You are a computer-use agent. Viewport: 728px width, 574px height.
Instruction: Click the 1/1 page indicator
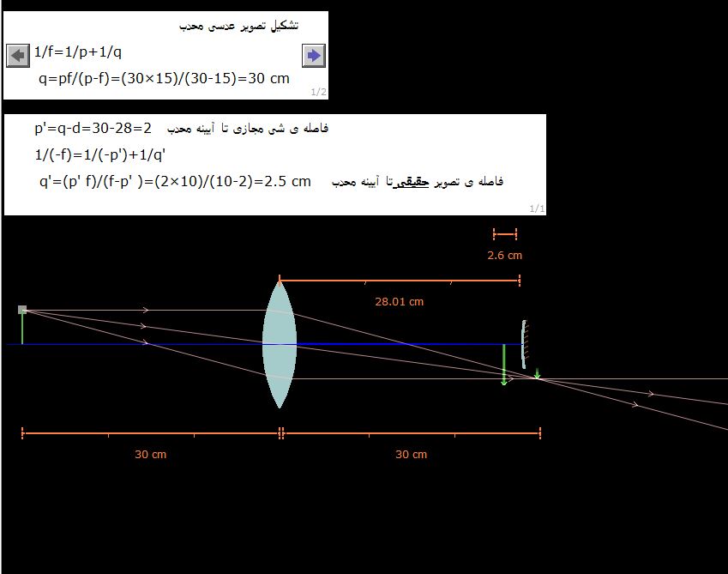[x=536, y=208]
